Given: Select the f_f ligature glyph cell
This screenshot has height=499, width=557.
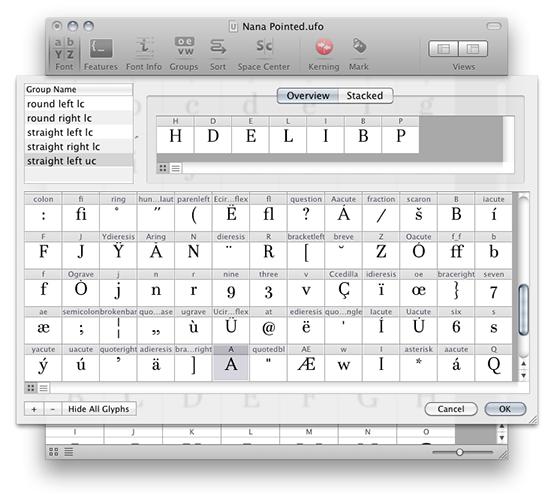Looking at the screenshot, I should click(456, 250).
